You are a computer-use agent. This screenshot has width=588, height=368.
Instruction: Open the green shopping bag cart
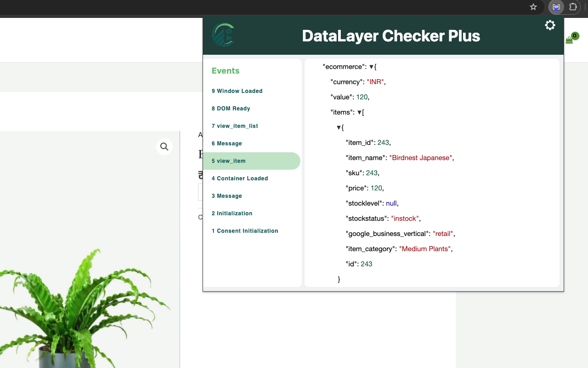569,40
